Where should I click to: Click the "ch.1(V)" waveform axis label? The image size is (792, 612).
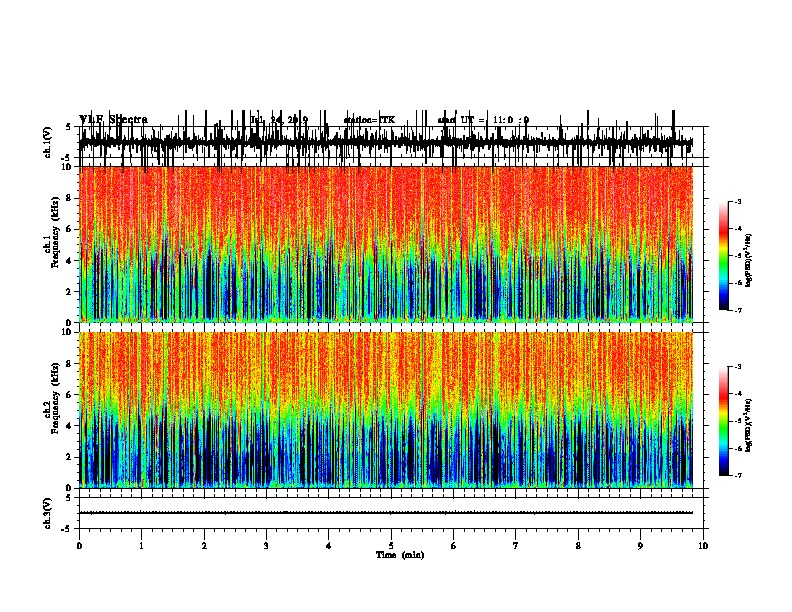47,142
